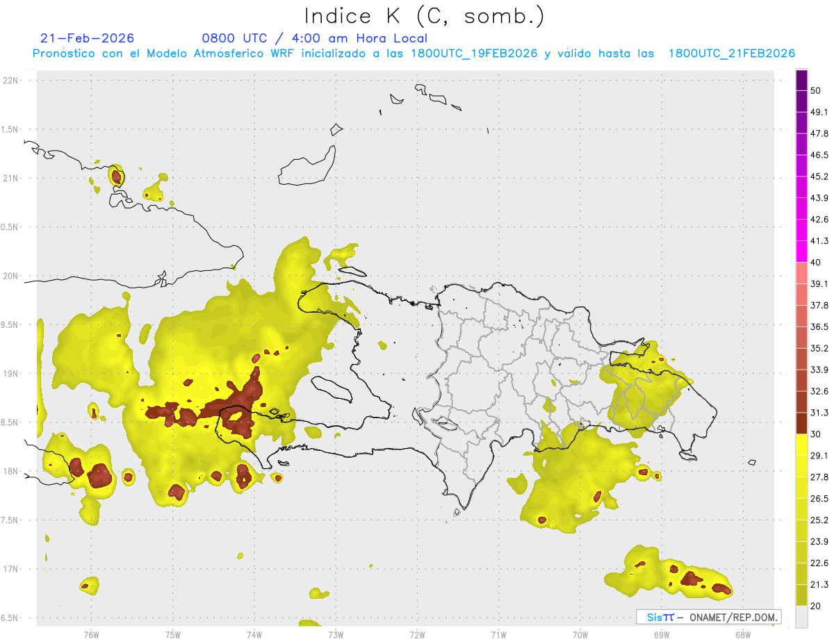The height and width of the screenshot is (644, 834).
Task: Click "0800 UTC / 4:00 am Hora Local" text
Action: coord(315,38)
